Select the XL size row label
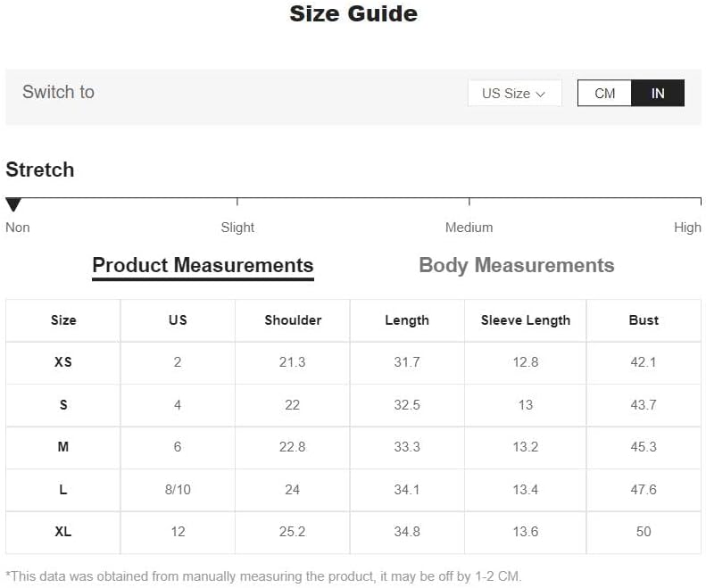Image resolution: width=706 pixels, height=588 pixels. point(63,532)
